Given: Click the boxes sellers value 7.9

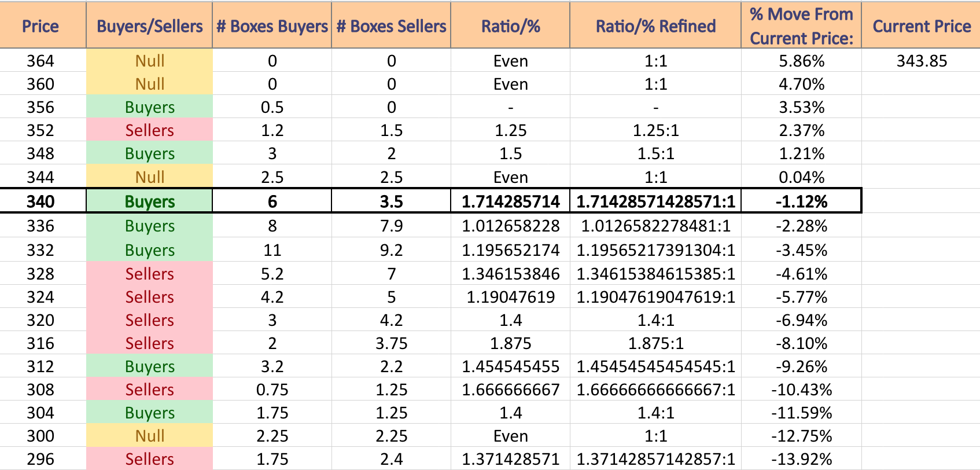Looking at the screenshot, I should point(391,226).
